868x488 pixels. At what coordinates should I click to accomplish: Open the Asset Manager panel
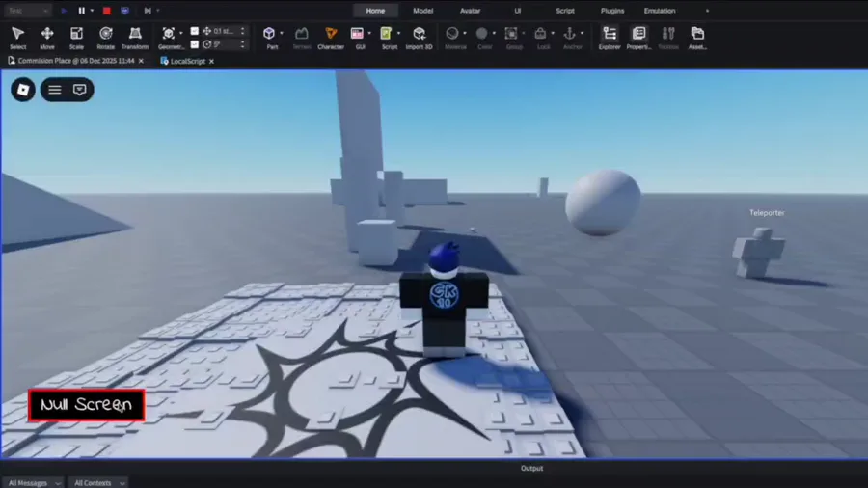[x=697, y=38]
